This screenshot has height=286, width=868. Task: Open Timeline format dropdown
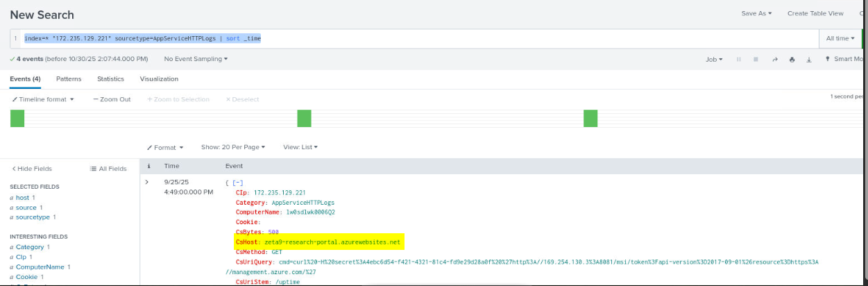(x=43, y=99)
